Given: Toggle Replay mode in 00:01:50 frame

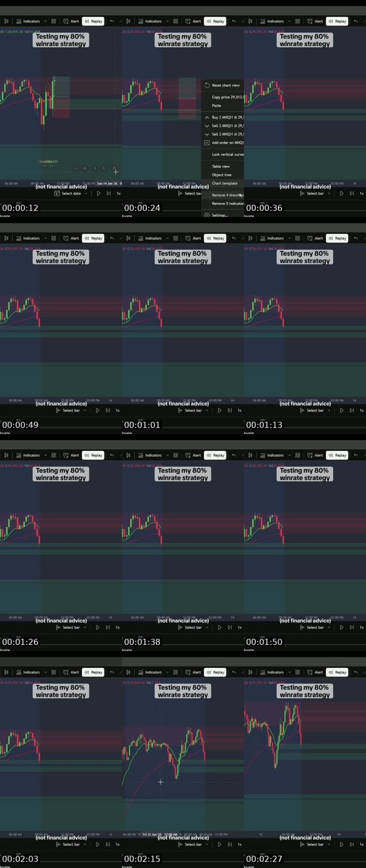Looking at the screenshot, I should pos(337,455).
